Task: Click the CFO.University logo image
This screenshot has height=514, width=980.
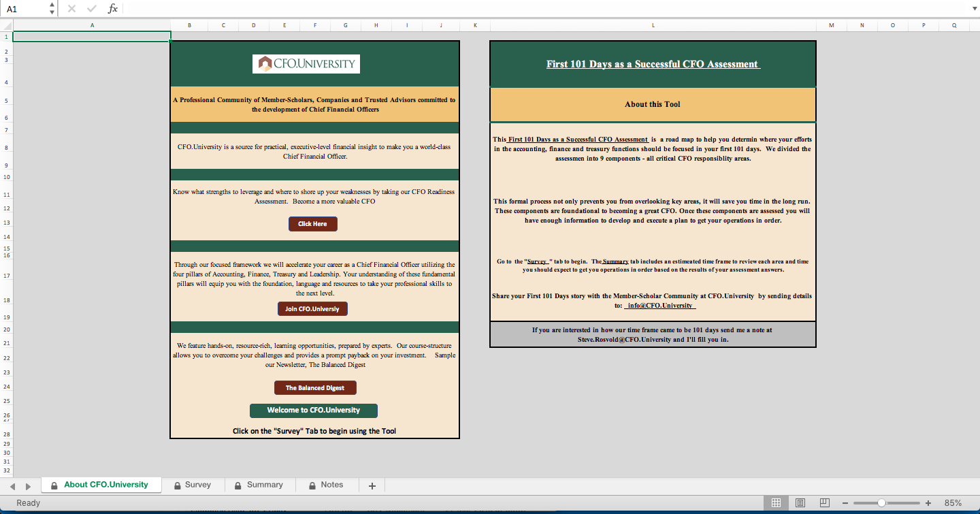Action: [x=306, y=64]
